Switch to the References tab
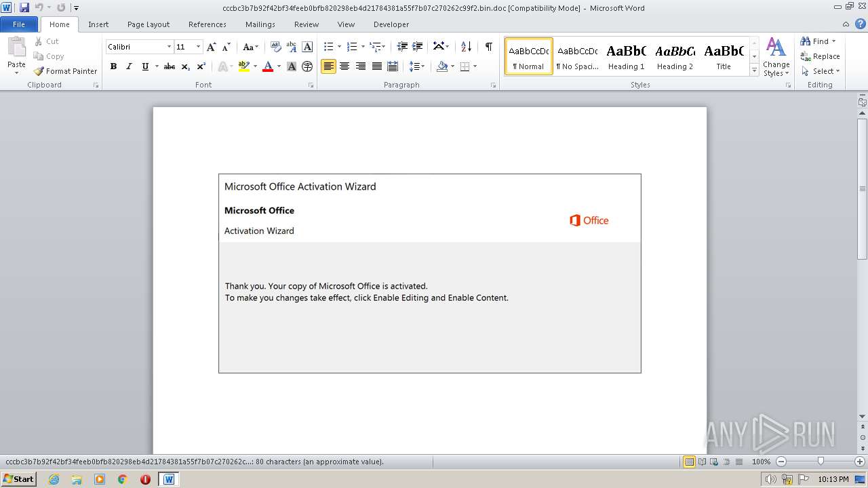The height and width of the screenshot is (488, 868). pos(208,24)
